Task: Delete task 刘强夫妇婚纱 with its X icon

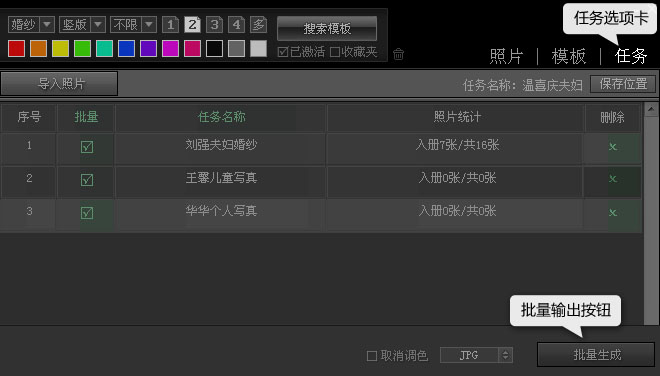Action: [613, 147]
